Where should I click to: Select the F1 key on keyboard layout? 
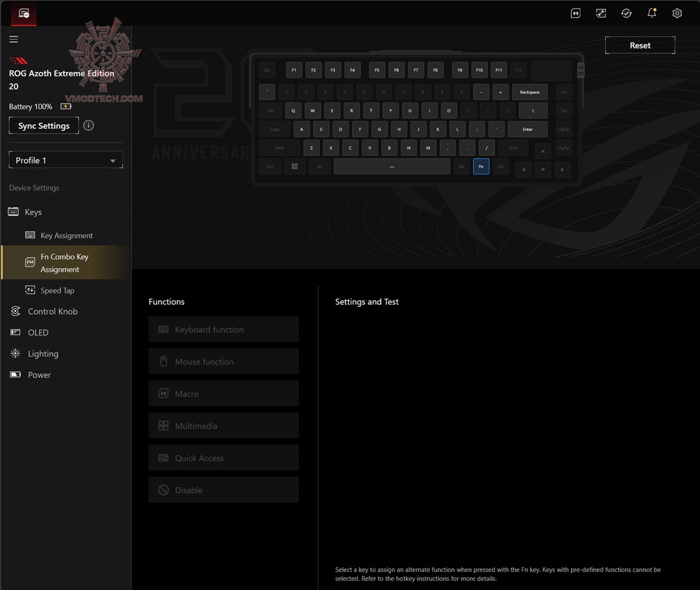pos(294,70)
